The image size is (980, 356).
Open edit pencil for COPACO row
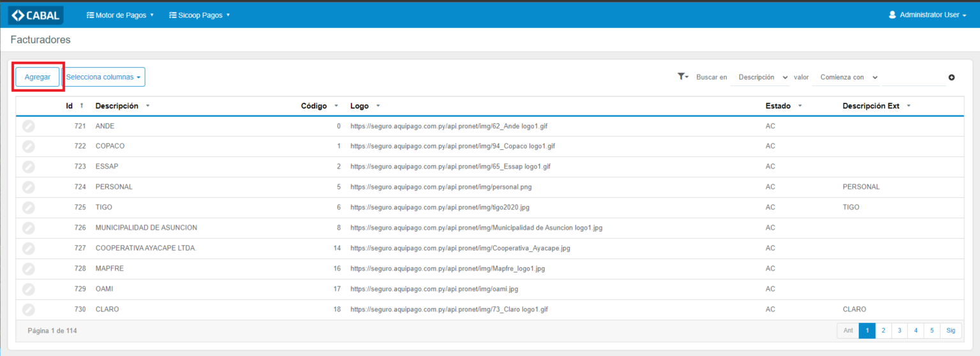28,147
